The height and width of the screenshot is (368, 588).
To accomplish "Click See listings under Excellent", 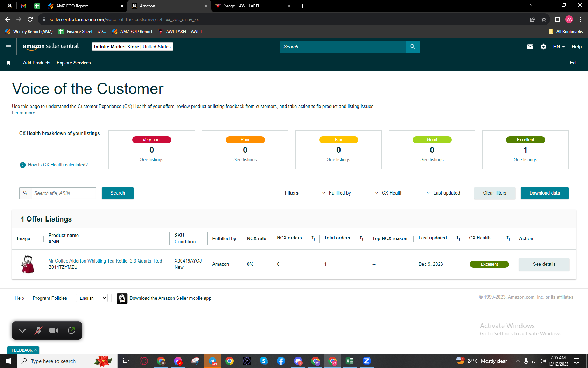I will tap(526, 160).
